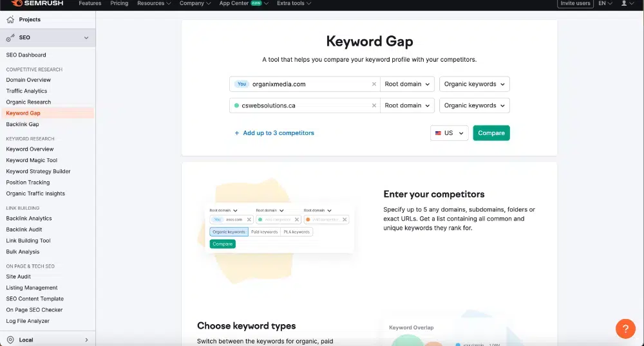644x346 pixels.
Task: Open Root domain dropdown for organixmedia.com
Action: point(407,84)
